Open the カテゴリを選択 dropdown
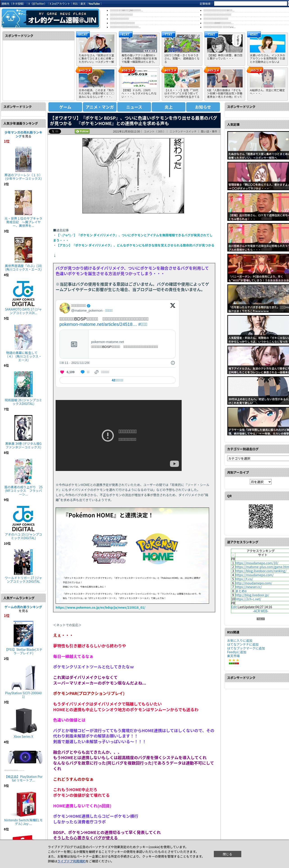Screen dimensions: 289x868 pyautogui.click(x=258, y=458)
